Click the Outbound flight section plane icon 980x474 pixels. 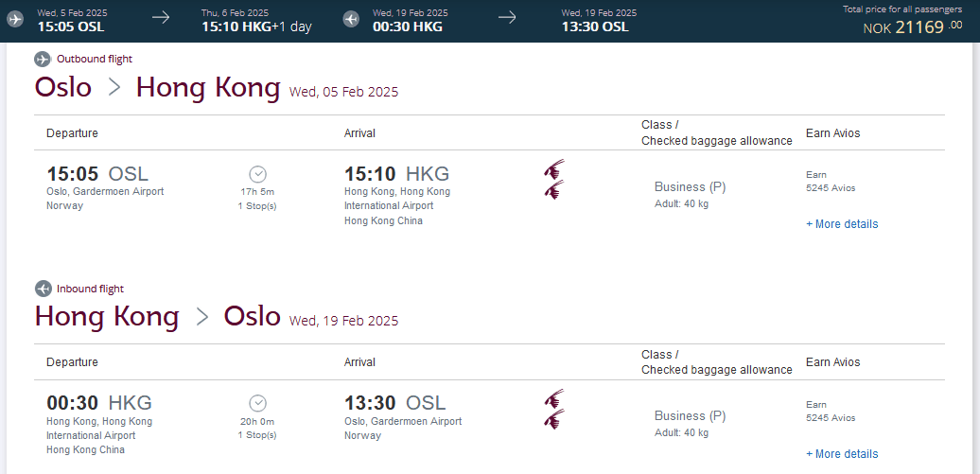pos(43,59)
